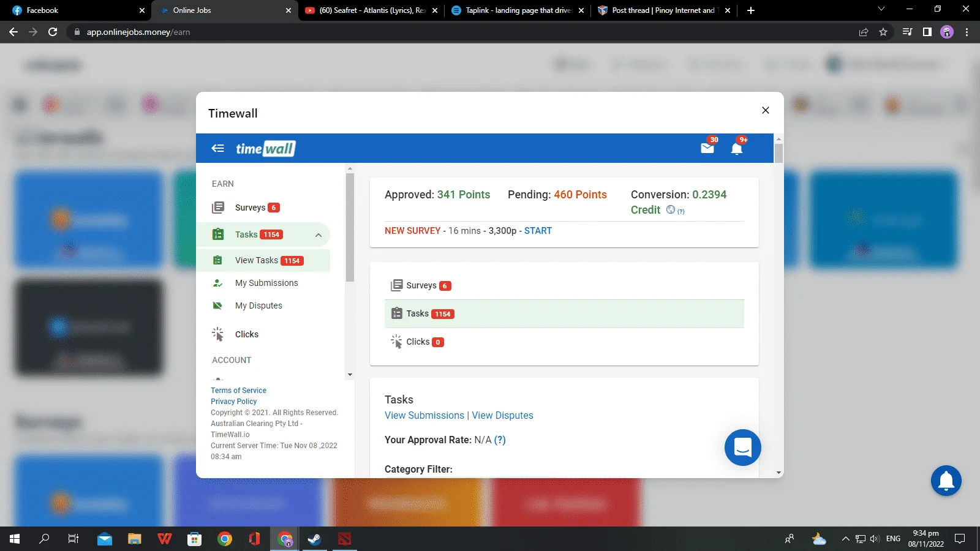Screen dimensions: 980x551
Task: Select the Surveys row in main panel
Action: (564, 285)
